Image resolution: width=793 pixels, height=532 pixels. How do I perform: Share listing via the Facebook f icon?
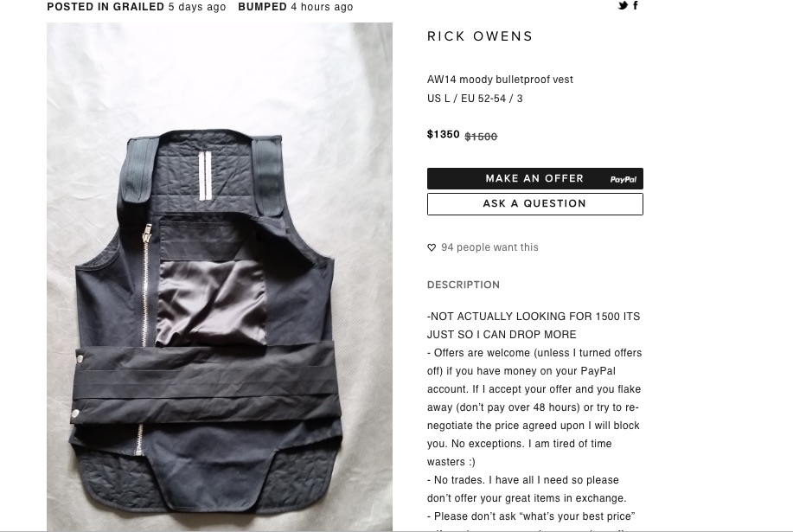click(636, 5)
